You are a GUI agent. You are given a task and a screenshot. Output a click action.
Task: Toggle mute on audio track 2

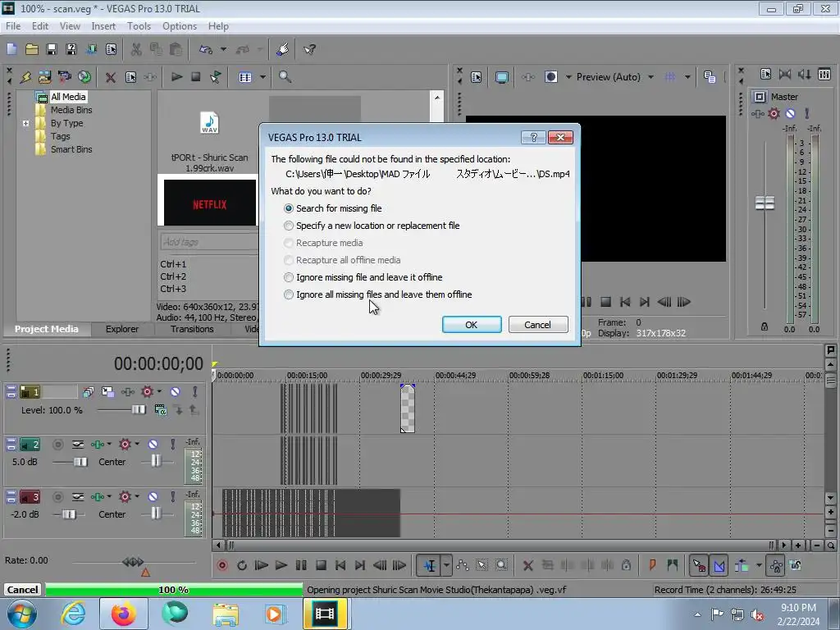click(x=153, y=444)
